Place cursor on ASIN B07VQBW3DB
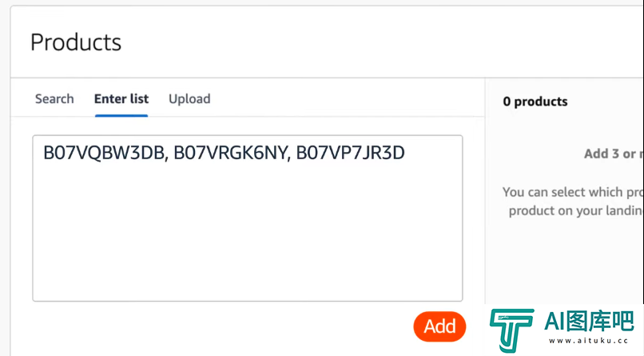Viewport: 644px width, 356px height. [x=104, y=153]
